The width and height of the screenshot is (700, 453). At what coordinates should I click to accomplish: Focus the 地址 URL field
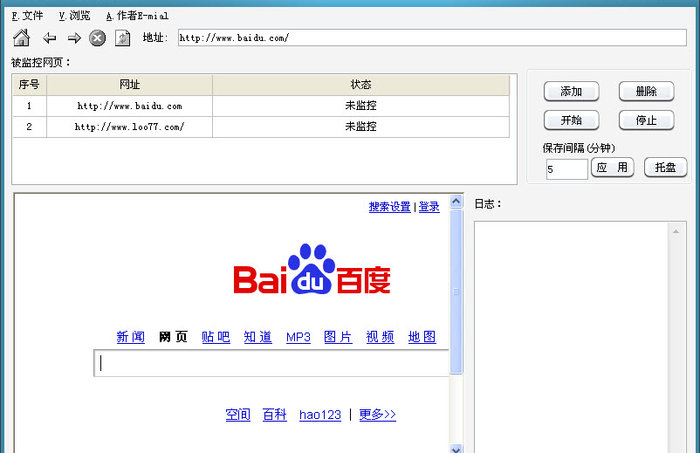432,38
